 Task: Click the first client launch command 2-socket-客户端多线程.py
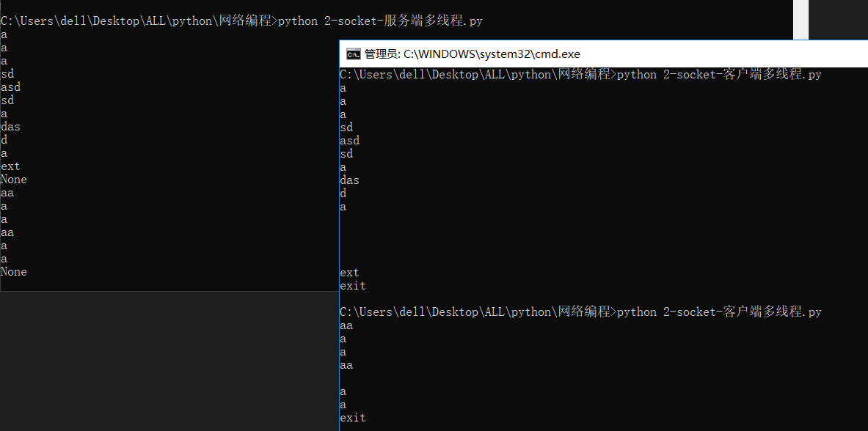coord(741,74)
